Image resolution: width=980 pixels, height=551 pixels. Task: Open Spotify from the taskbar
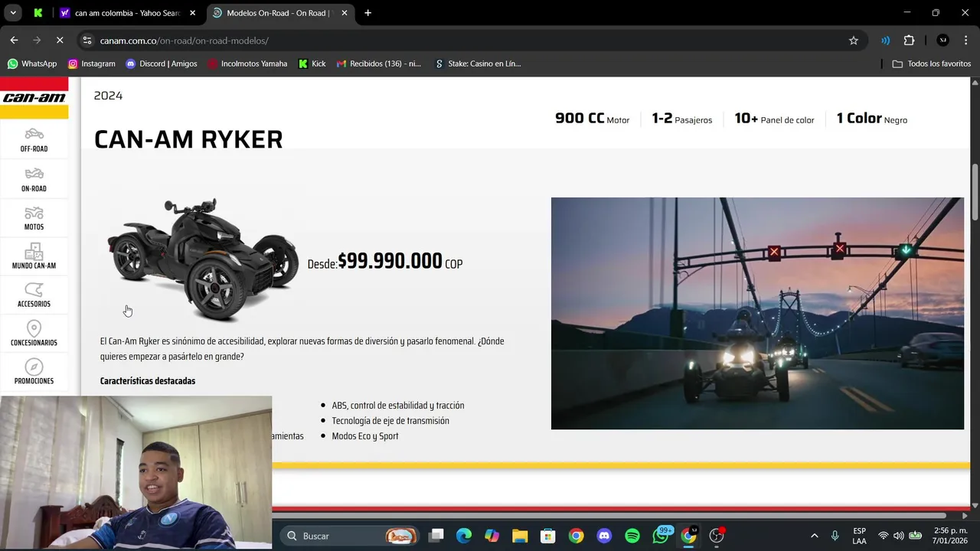632,536
